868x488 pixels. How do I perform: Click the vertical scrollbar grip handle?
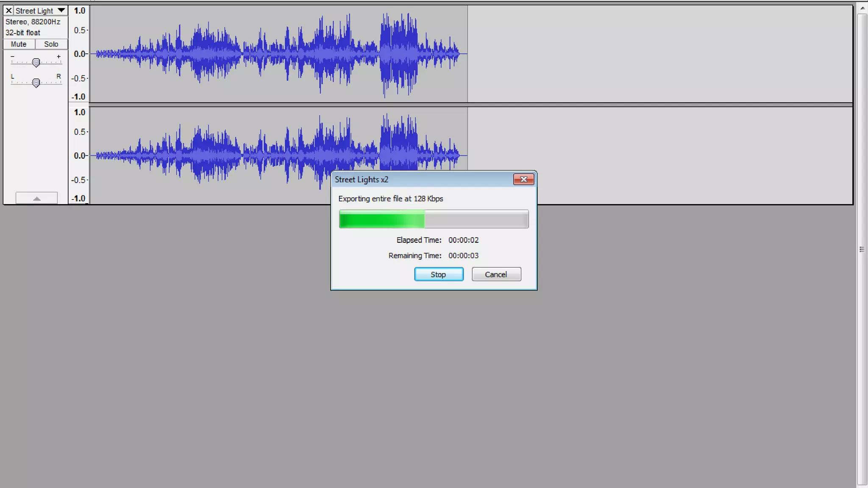[862, 250]
